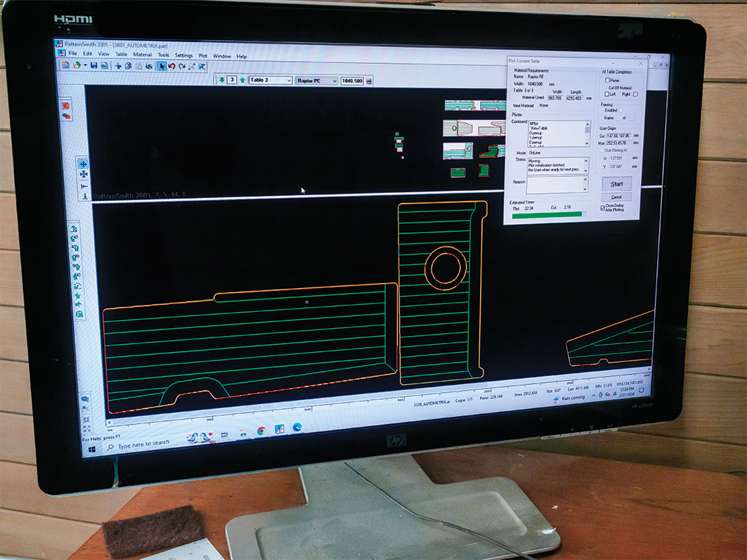
Task: Open Chrome from the Windows taskbar
Action: [261, 431]
